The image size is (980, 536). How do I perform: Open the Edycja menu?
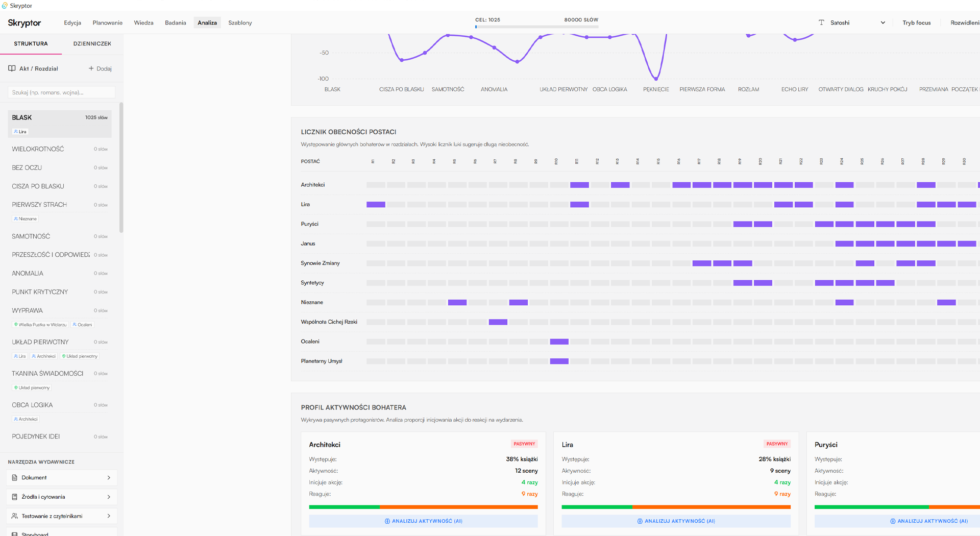[x=72, y=23]
